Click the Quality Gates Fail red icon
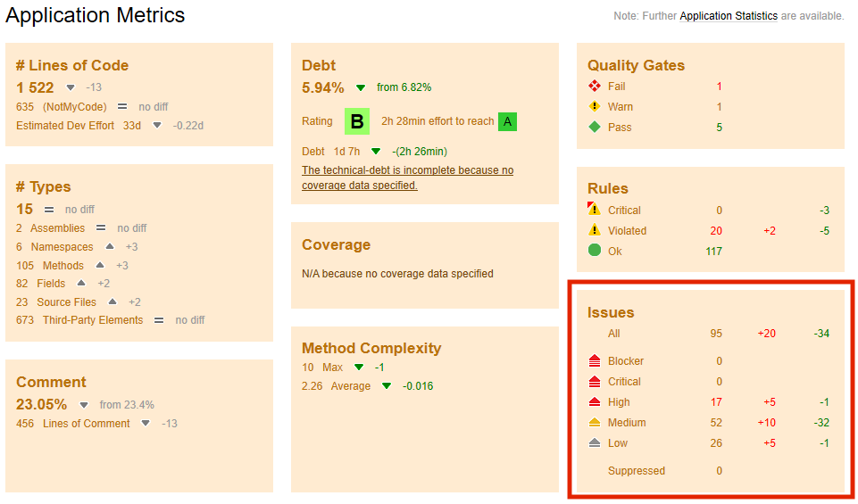 [595, 87]
